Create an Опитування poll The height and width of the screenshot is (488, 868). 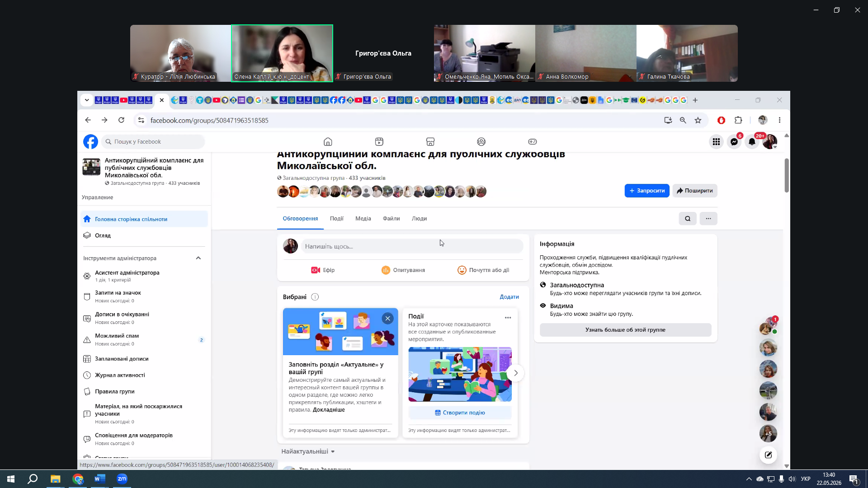pyautogui.click(x=403, y=270)
